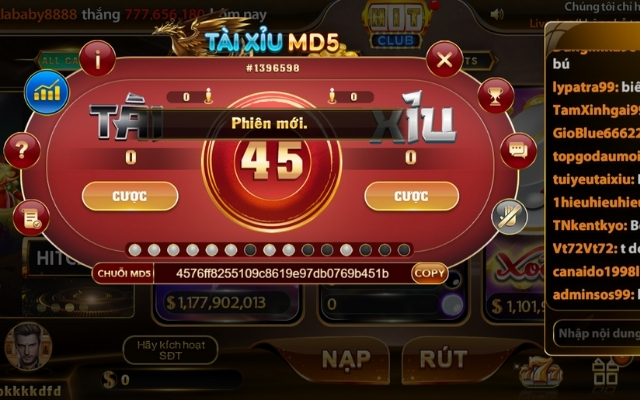Screen dimensions: 640x400
Task: Open the bet history scroll icon
Action: 31,218
